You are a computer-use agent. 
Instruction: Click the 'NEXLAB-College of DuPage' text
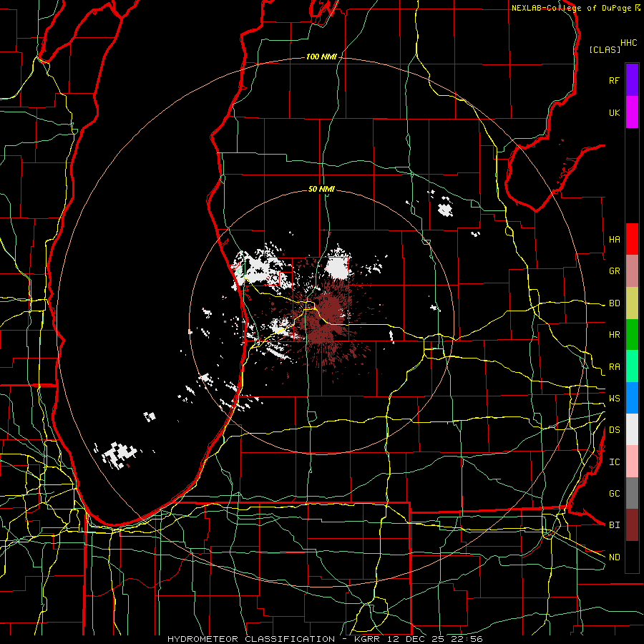coord(571,8)
